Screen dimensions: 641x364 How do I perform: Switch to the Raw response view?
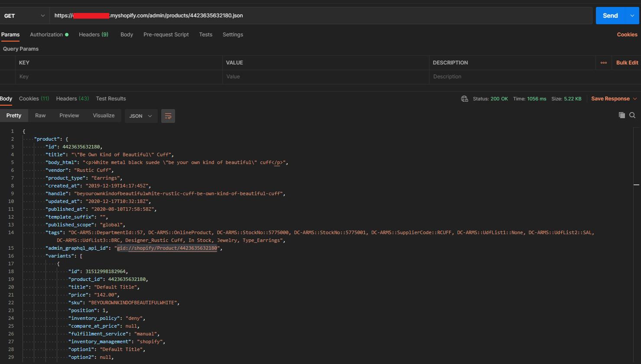click(40, 116)
